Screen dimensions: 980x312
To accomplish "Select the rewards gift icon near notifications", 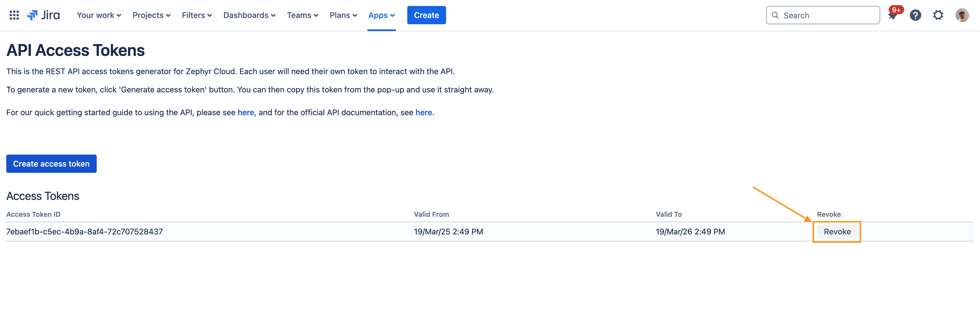I will pyautogui.click(x=892, y=17).
